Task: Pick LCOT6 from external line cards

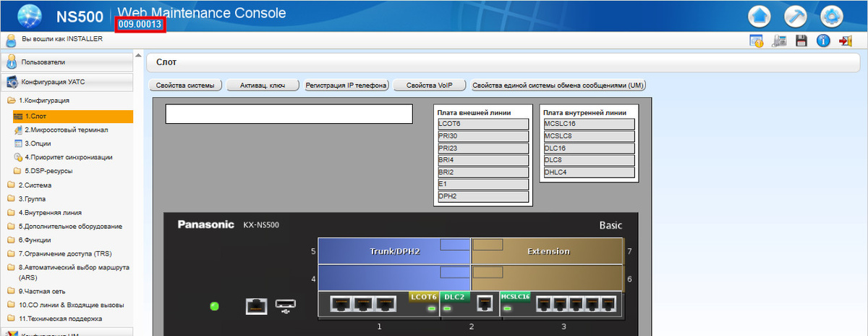Action: click(x=483, y=124)
